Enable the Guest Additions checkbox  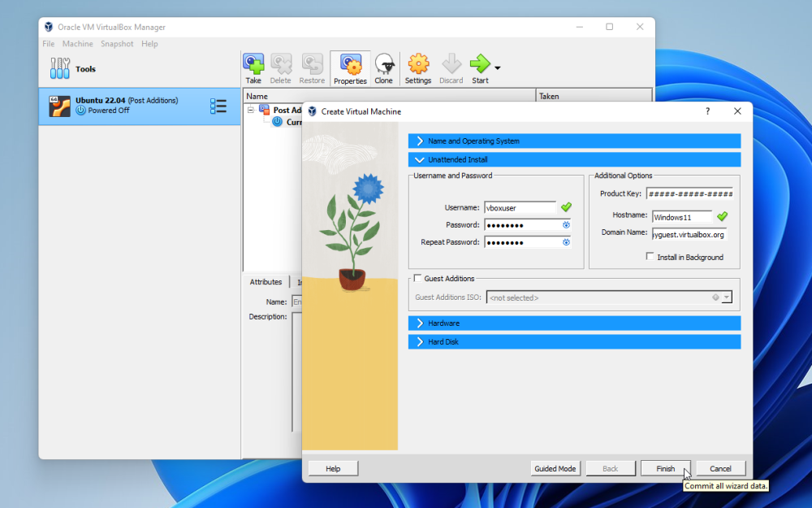[x=418, y=279]
